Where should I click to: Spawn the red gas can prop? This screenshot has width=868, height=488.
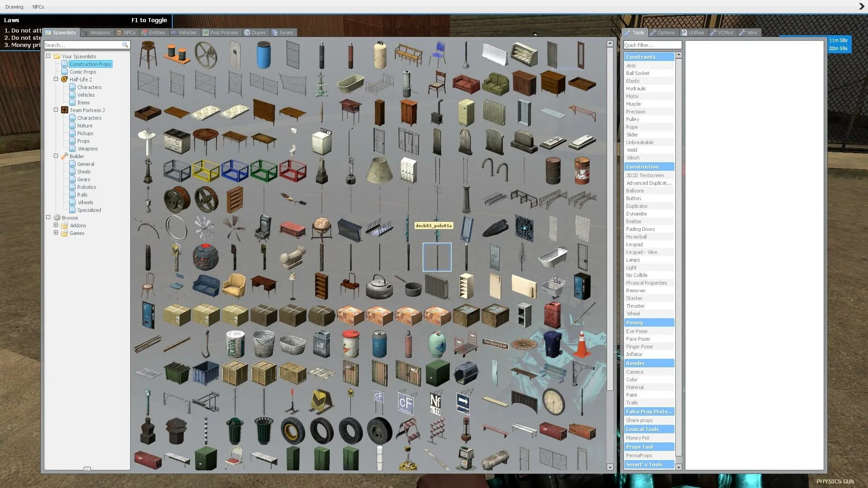[553, 315]
